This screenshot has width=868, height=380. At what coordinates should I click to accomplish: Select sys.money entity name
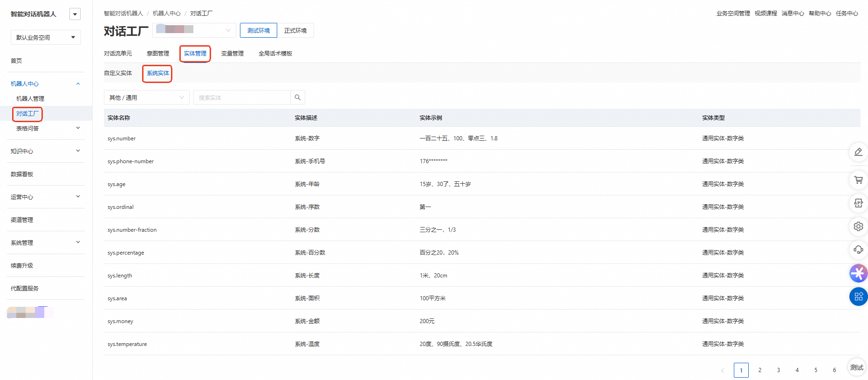(120, 321)
